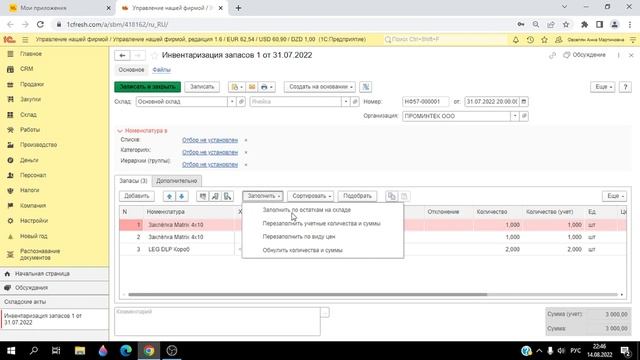This screenshot has height=360, width=640.
Task: Open calendar picker beside document date
Action: coord(524,102)
